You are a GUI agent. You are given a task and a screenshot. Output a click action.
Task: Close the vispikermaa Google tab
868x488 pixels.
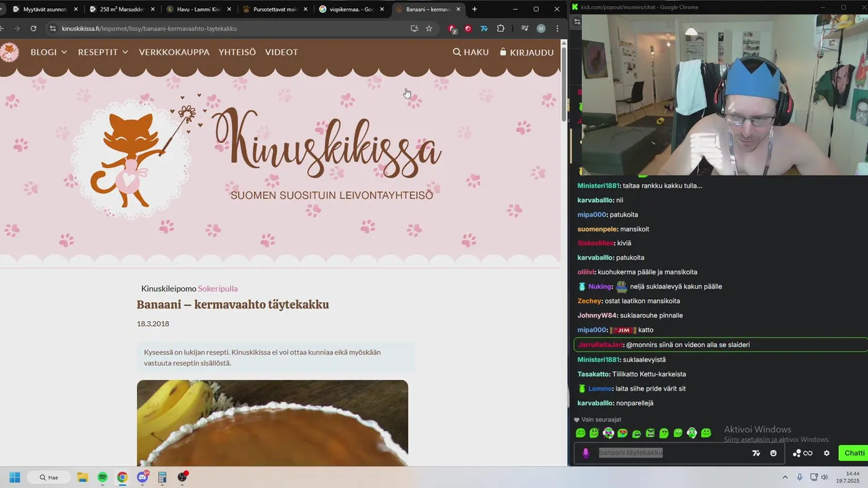tap(382, 9)
